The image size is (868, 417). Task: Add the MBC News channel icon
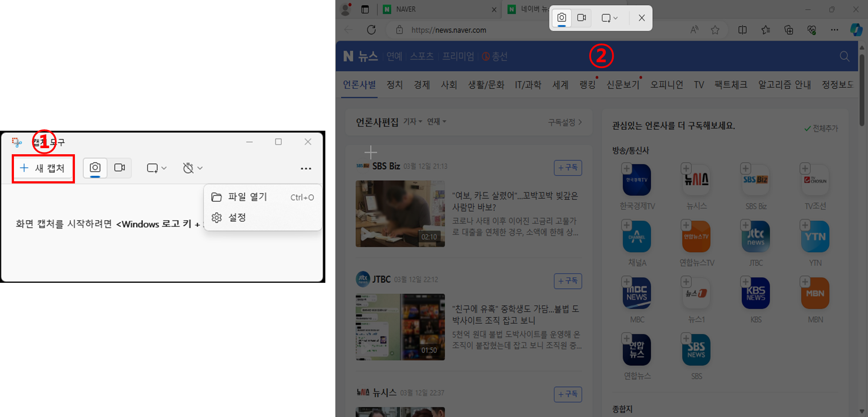click(637, 293)
